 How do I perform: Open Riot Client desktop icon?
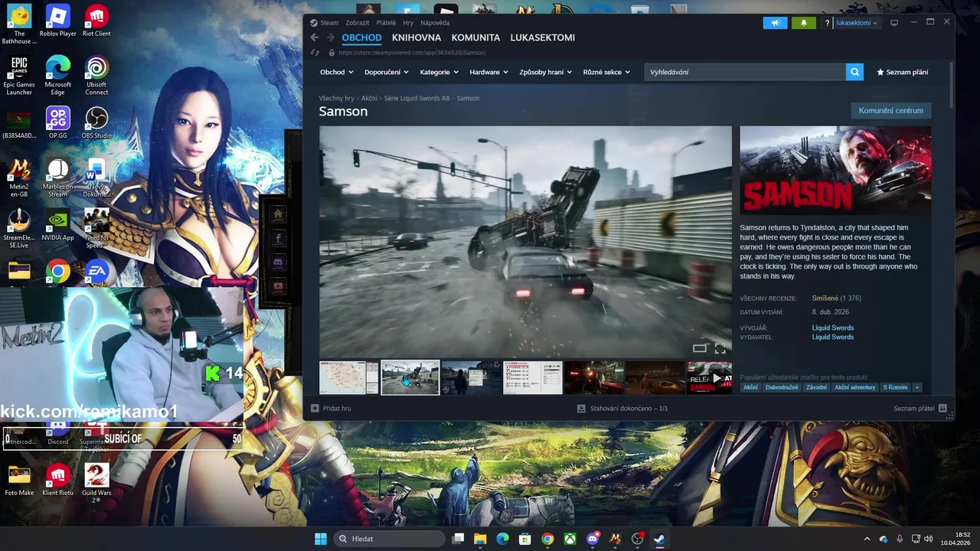96,21
